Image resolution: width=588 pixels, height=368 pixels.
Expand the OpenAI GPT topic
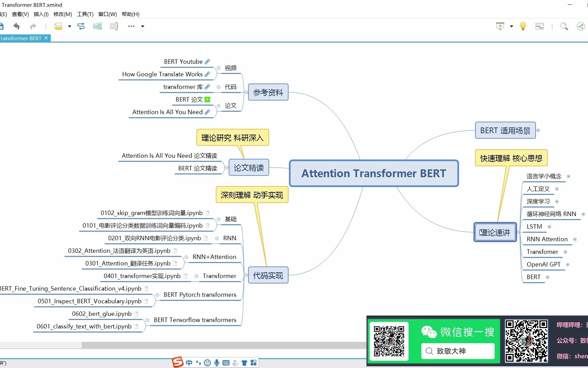pos(568,264)
